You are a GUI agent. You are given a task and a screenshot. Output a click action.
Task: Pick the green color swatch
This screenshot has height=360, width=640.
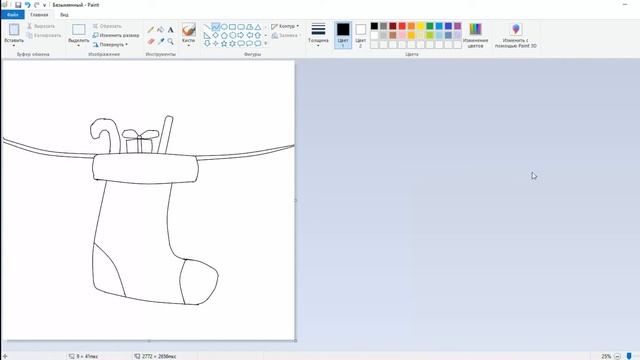tap(430, 26)
